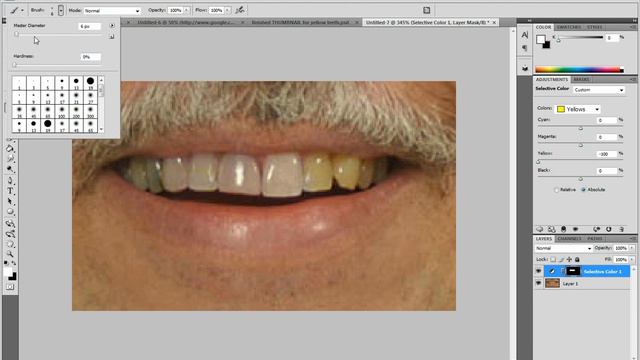
Task: Collapse the Brush preset picker dropdown
Action: point(61,10)
